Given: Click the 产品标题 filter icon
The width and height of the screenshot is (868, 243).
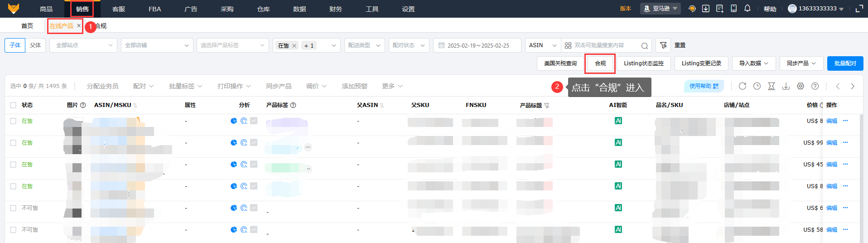Looking at the screenshot, I should 547,106.
